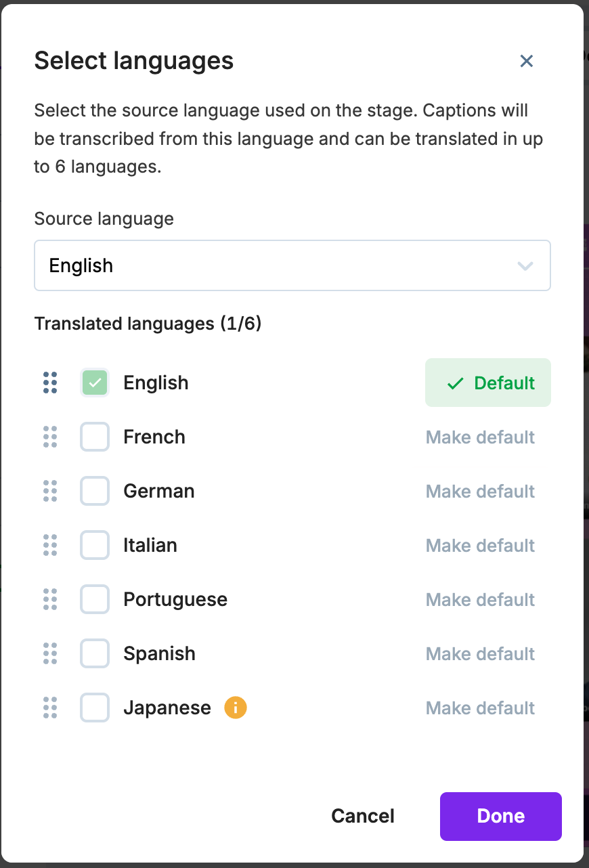Screen dimensions: 589x868
Task: Enable the French translation checkbox
Action: [x=95, y=437]
